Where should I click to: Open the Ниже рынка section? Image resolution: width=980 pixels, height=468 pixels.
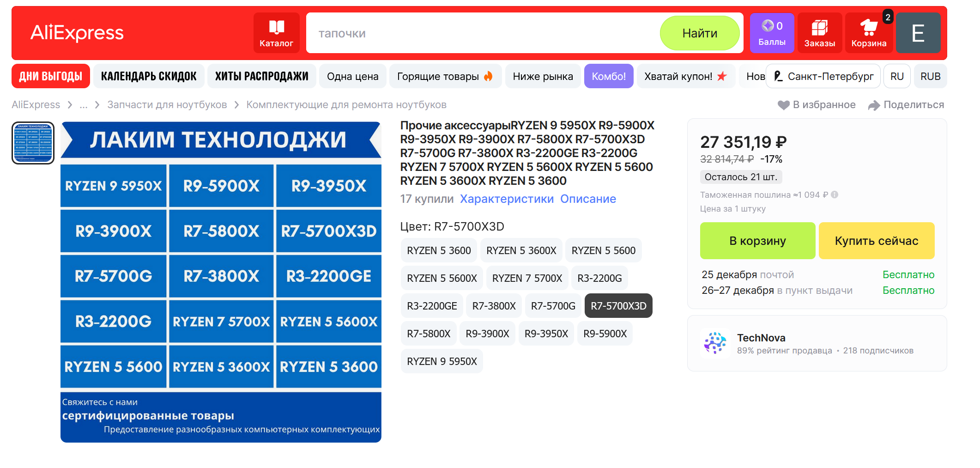543,76
